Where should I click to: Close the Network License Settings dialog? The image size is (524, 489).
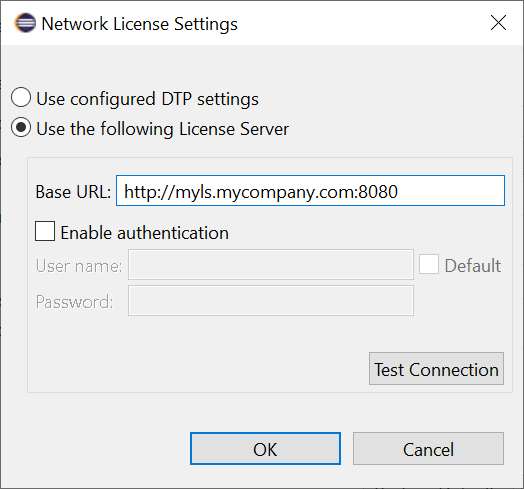click(x=498, y=23)
